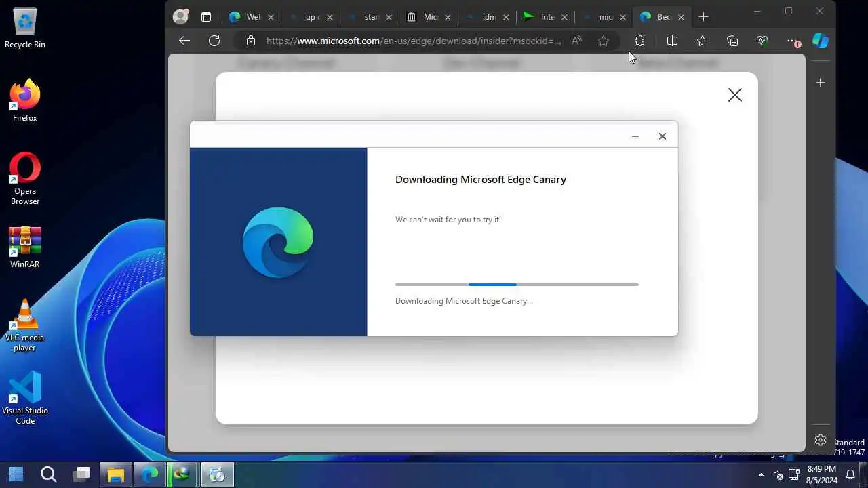The width and height of the screenshot is (868, 488).
Task: Click 'Downloading Microsoft Edge Canary' heading
Action: click(481, 180)
